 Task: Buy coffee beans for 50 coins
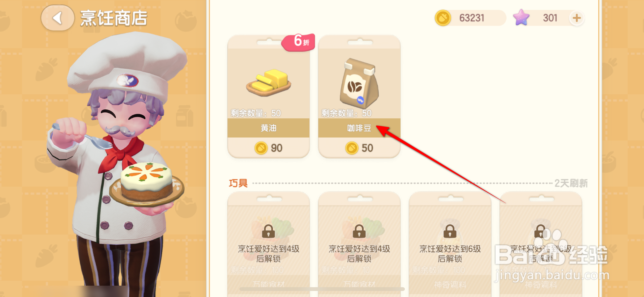tap(359, 148)
